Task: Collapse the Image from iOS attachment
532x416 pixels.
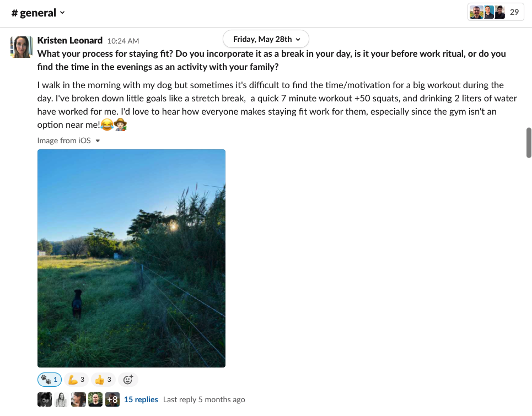Action: click(x=98, y=141)
